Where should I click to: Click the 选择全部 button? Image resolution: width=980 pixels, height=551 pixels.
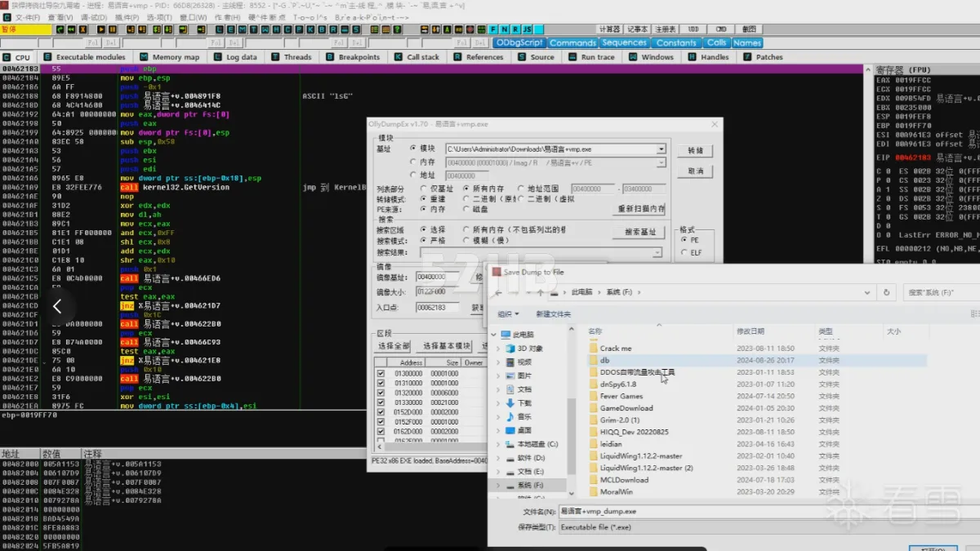coord(393,346)
